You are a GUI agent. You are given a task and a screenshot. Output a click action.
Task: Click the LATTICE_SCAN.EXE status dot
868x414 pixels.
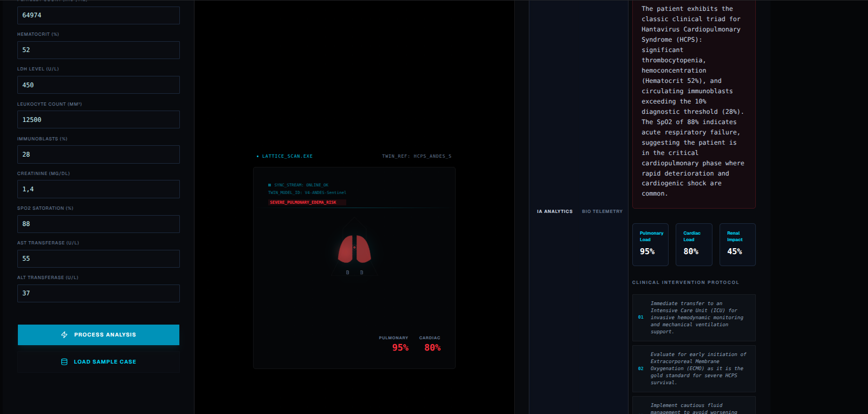tap(258, 157)
